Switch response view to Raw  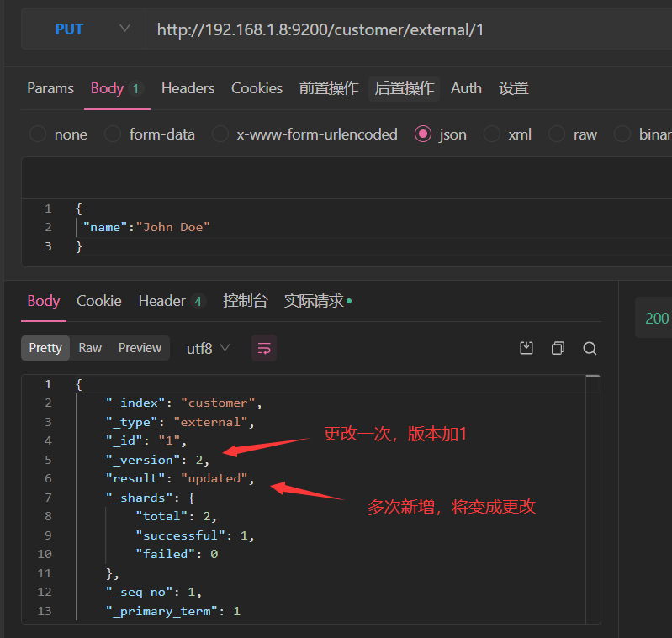coord(90,348)
